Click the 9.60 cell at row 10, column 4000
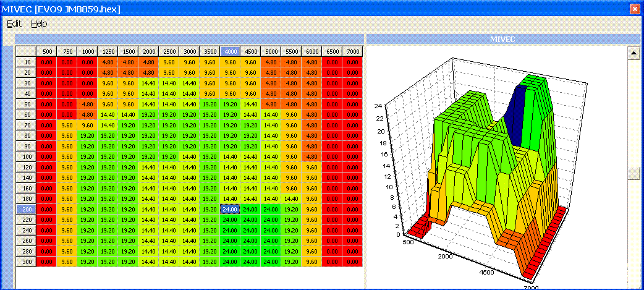This screenshot has height=290, width=644. pyautogui.click(x=230, y=62)
